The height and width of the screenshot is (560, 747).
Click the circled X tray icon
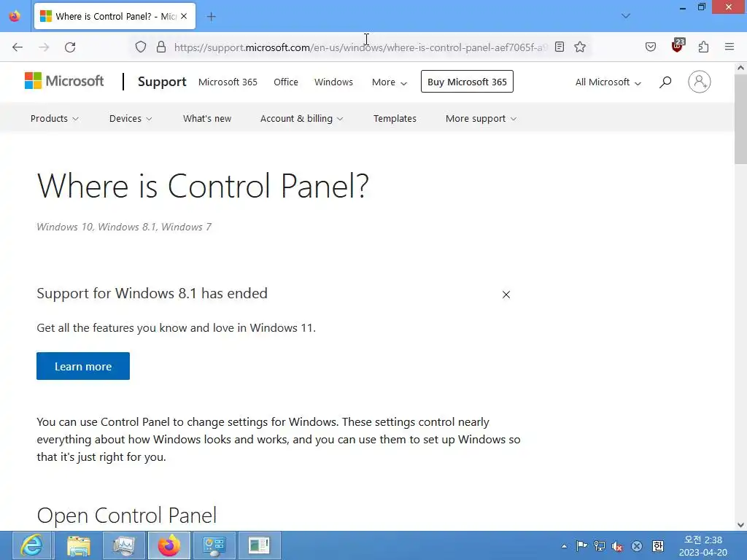[636, 546]
